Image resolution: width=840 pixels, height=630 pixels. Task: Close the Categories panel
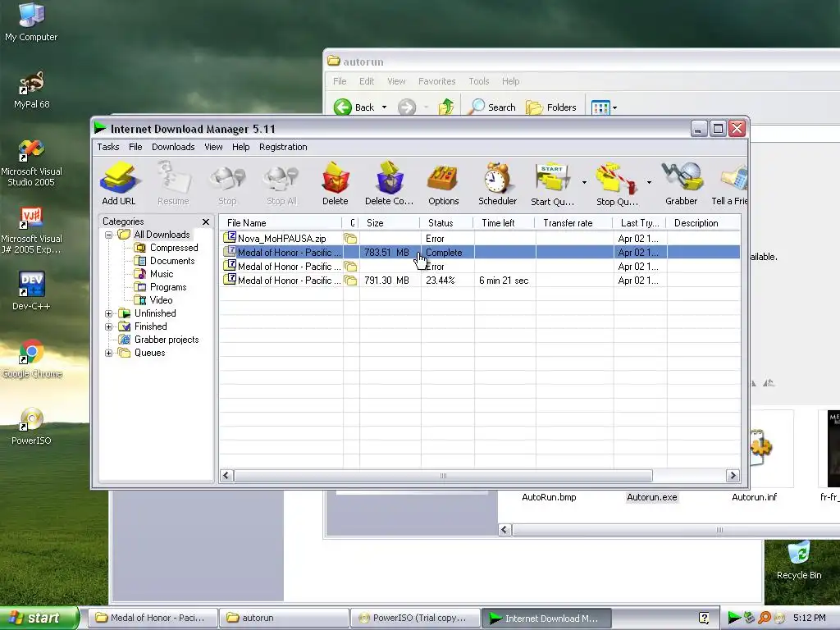[206, 221]
